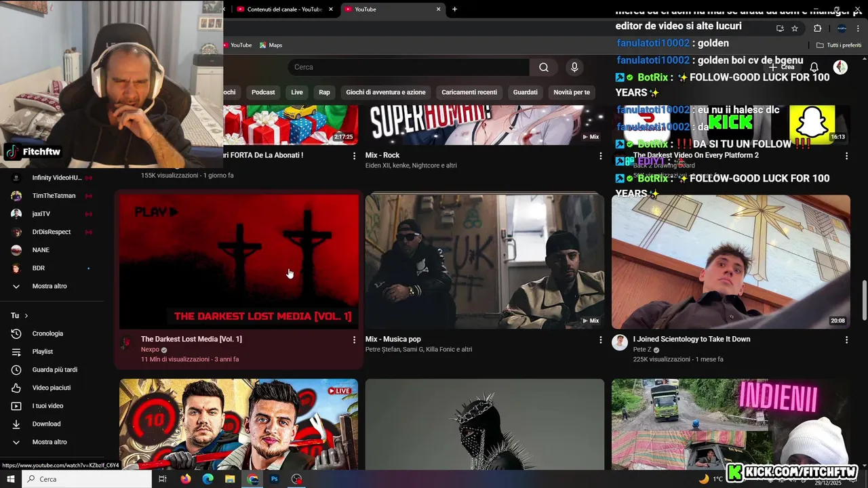Open Photoshop from the taskbar
The width and height of the screenshot is (868, 488).
[275, 479]
